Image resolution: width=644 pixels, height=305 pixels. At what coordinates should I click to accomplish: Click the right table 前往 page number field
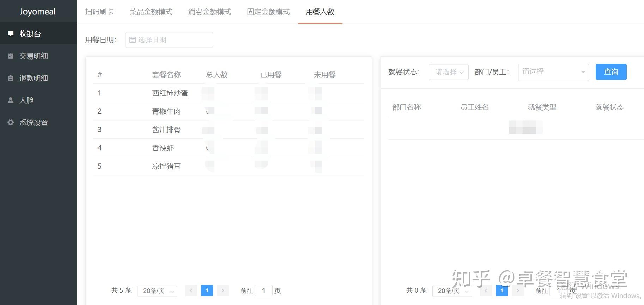coord(558,291)
